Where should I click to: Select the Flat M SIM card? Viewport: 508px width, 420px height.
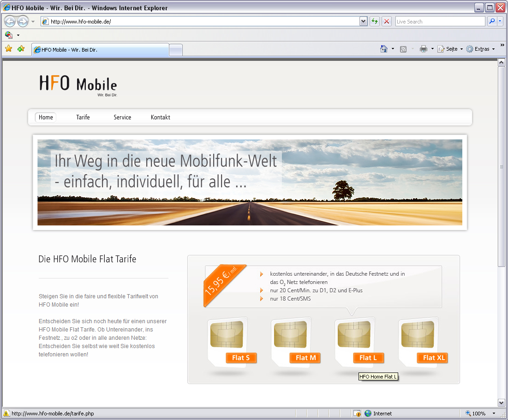295,342
